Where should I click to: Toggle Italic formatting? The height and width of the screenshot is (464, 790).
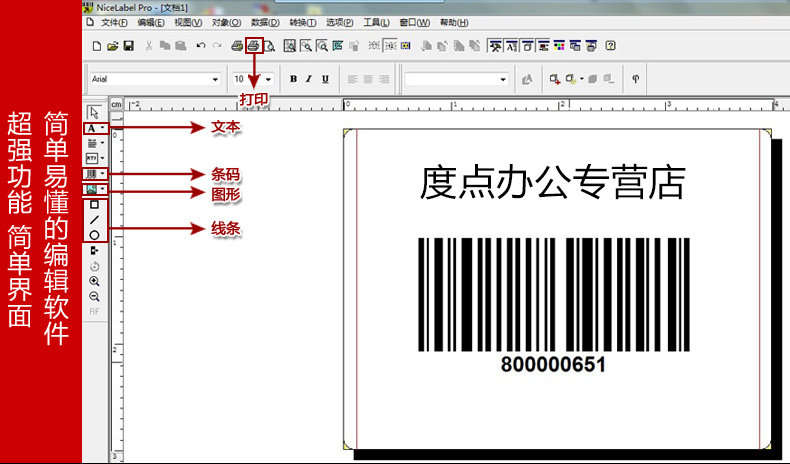pyautogui.click(x=309, y=79)
